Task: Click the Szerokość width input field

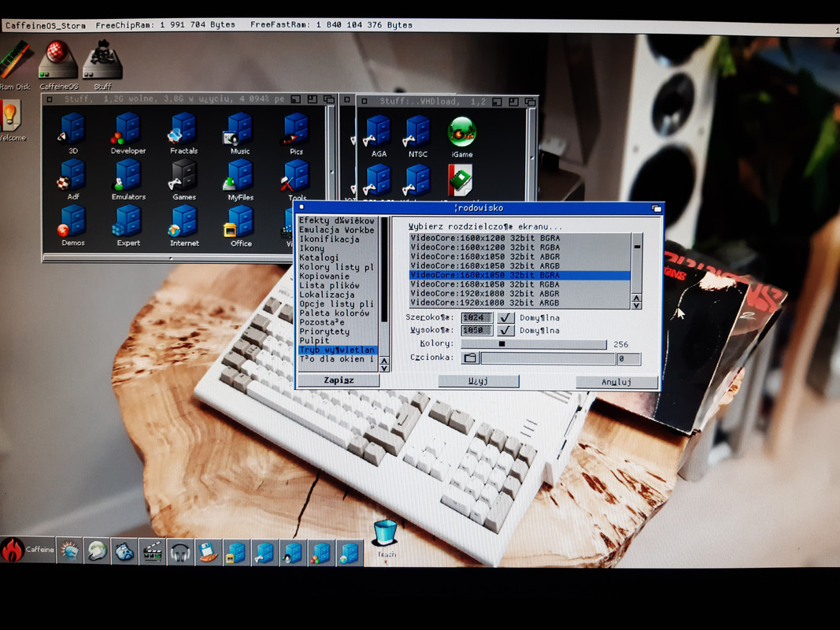Action: point(477,317)
